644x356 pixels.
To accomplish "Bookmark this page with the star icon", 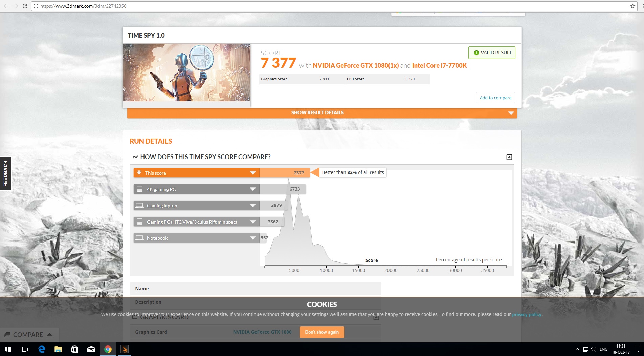I will tap(633, 6).
